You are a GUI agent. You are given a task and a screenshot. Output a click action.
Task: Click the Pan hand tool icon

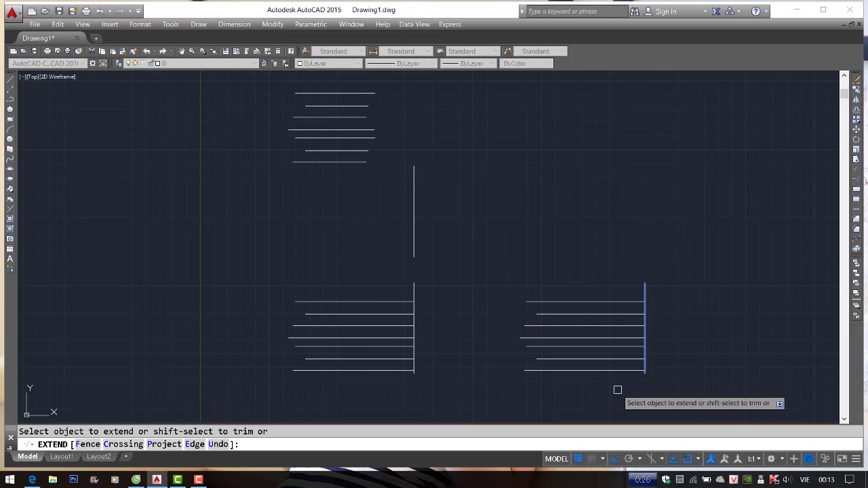(181, 51)
